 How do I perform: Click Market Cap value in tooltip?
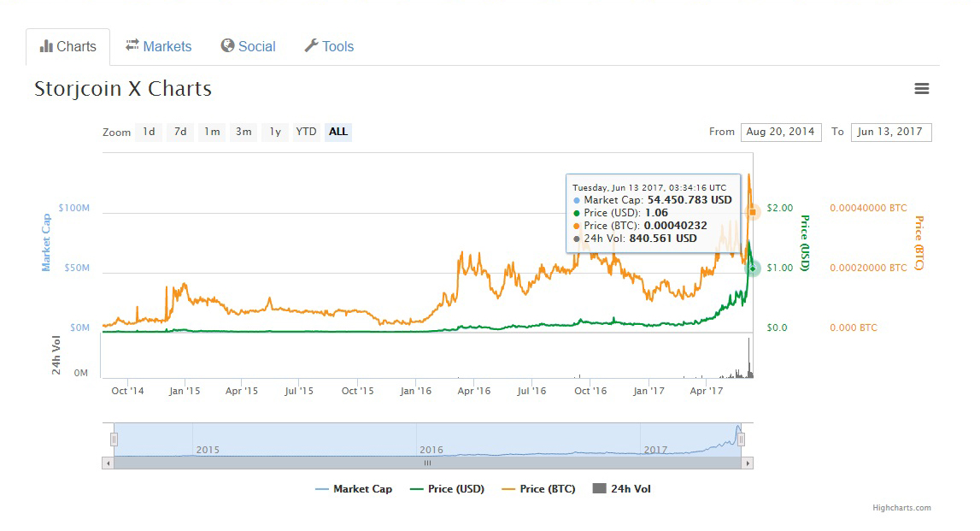click(690, 200)
